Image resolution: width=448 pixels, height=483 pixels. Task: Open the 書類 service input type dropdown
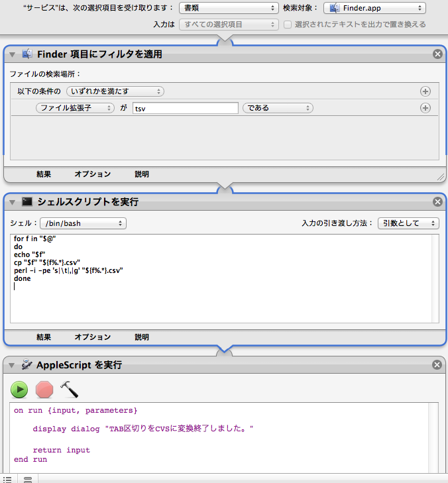click(x=229, y=8)
